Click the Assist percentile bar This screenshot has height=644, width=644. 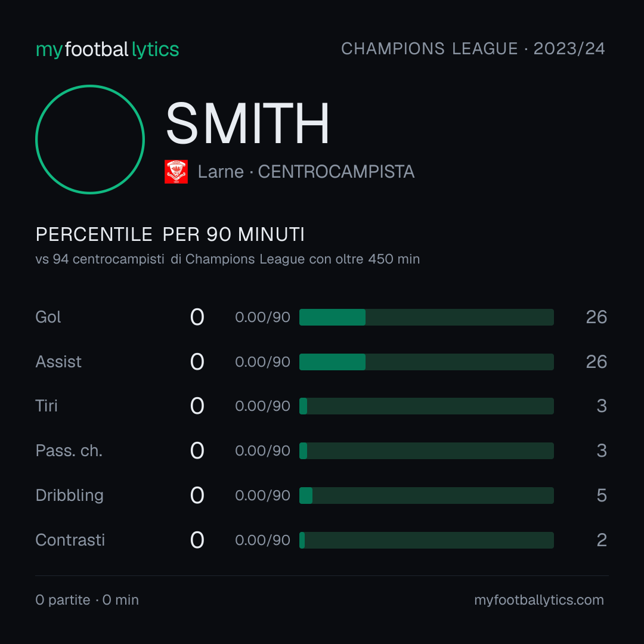point(426,362)
